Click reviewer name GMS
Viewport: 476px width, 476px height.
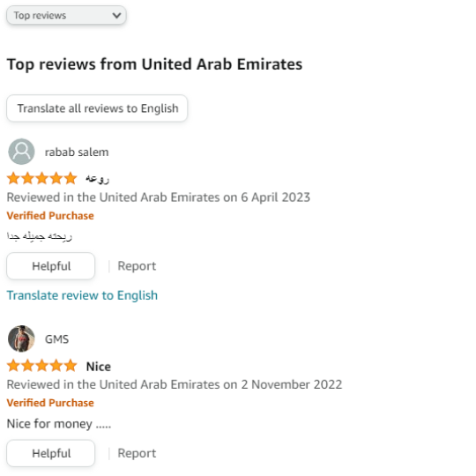(56, 339)
